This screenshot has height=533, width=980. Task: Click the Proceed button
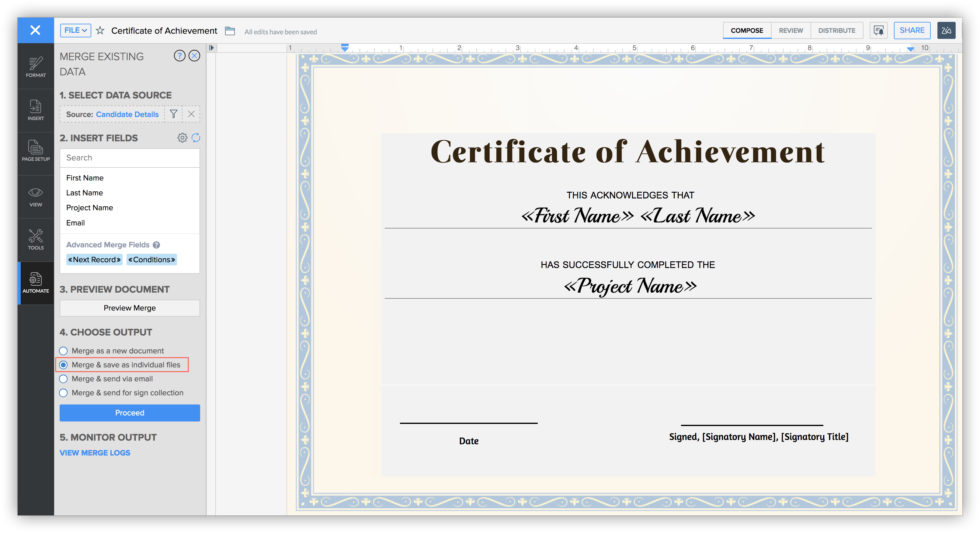pyautogui.click(x=129, y=413)
